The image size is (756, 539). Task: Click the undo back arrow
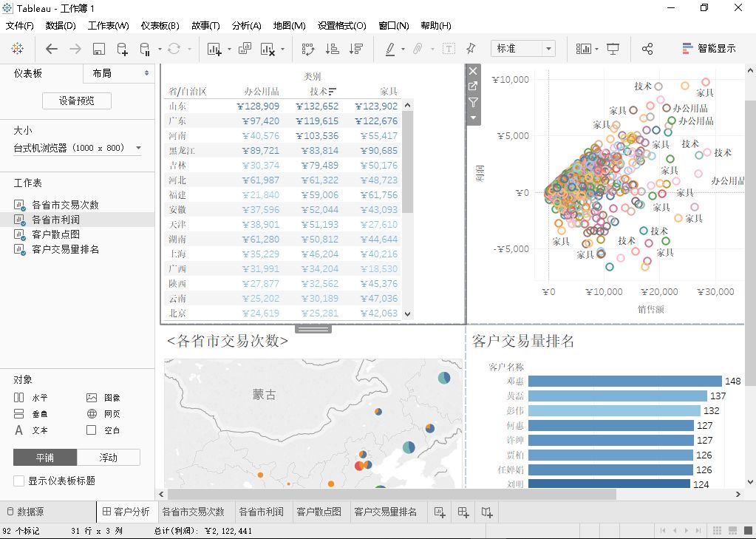click(x=52, y=48)
